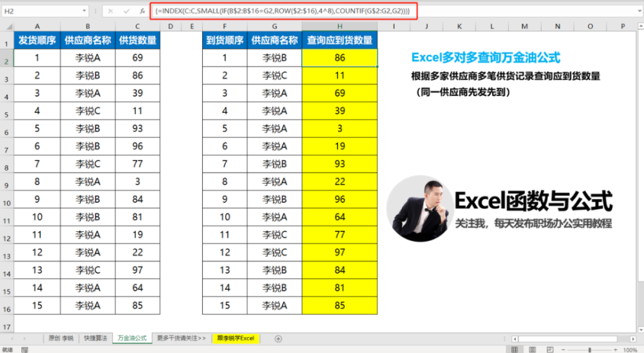Adjust the zoom slider handle
The height and width of the screenshot is (353, 644).
[x=589, y=350]
